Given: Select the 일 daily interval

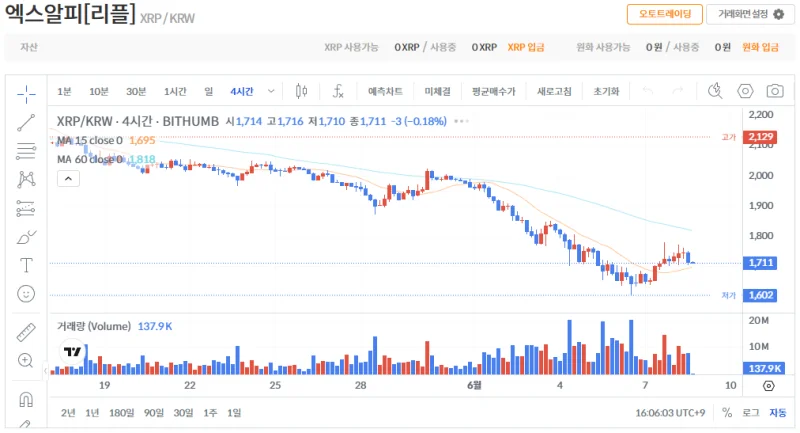Looking at the screenshot, I should (x=209, y=91).
